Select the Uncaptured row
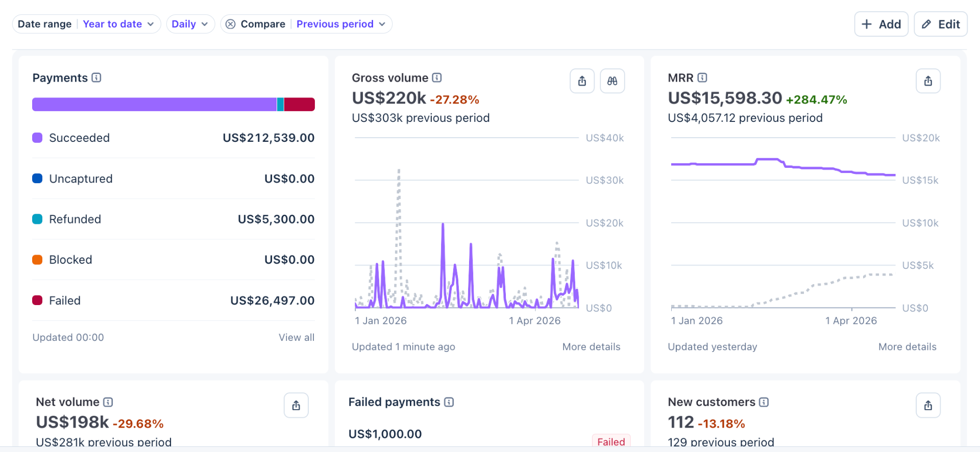The width and height of the screenshot is (980, 452). [174, 179]
